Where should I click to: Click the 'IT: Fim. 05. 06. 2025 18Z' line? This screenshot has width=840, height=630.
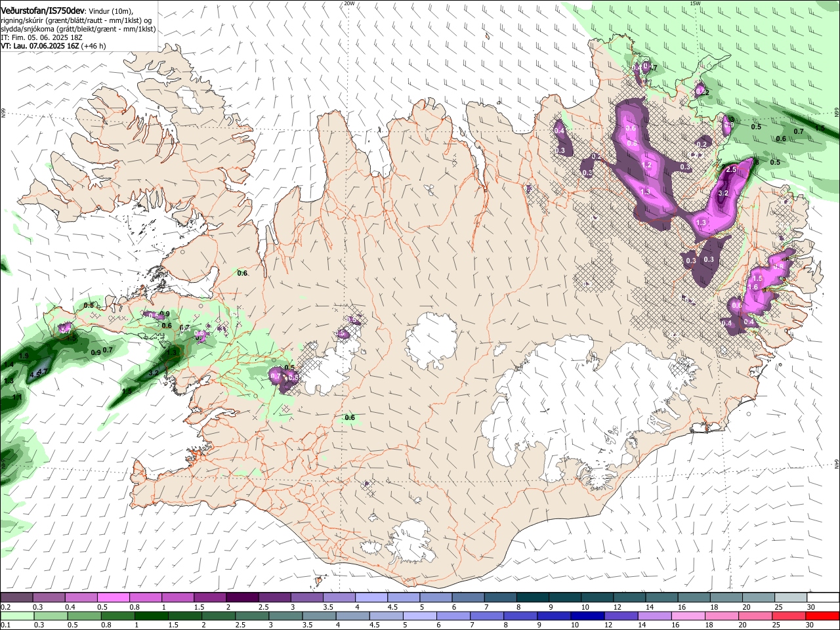tap(41, 37)
